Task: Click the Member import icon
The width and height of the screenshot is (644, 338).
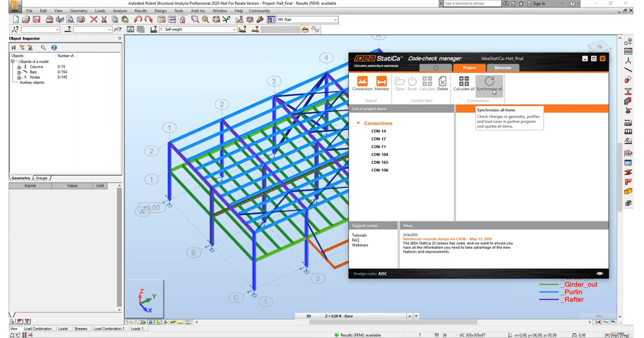Action: click(x=382, y=82)
